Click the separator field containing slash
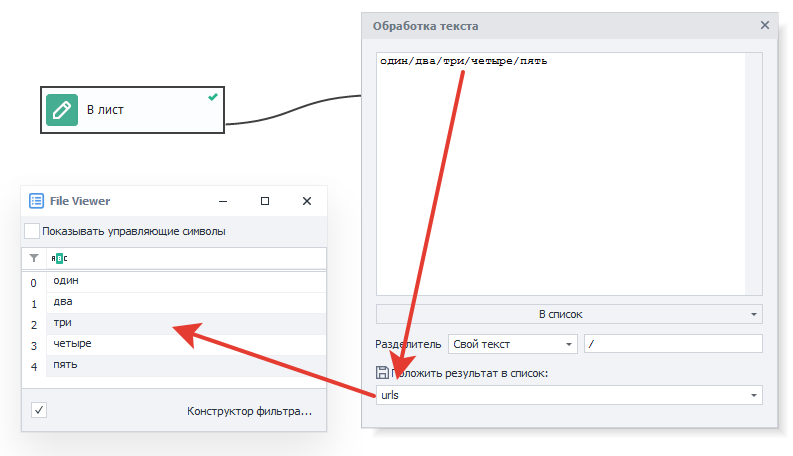The image size is (793, 456). coord(672,344)
